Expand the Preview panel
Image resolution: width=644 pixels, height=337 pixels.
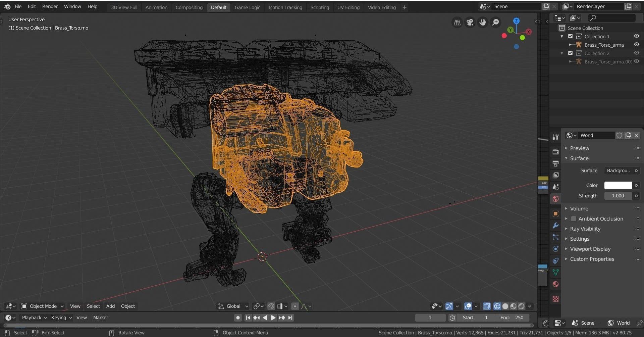coord(566,148)
